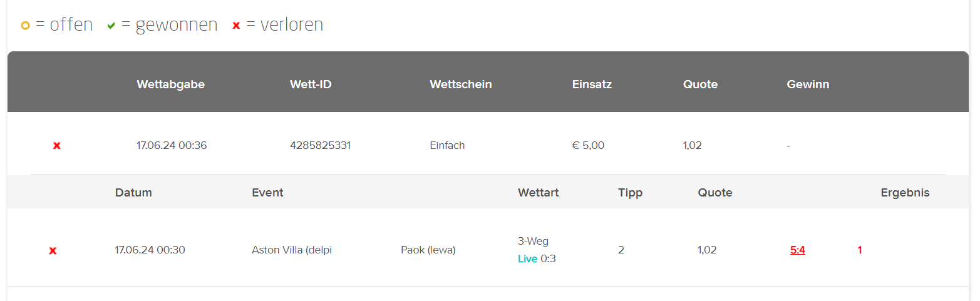The height and width of the screenshot is (301, 980).
Task: Click the Live 0:3 score indicator
Action: [x=537, y=258]
